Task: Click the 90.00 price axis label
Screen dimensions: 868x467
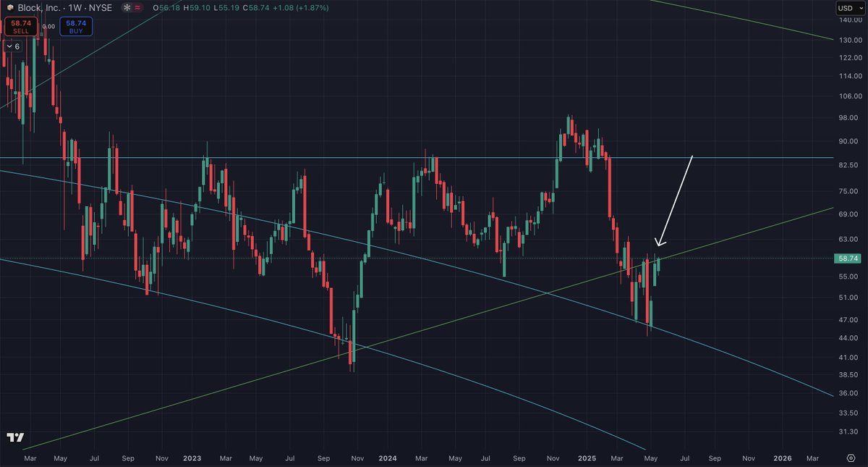Action: (x=850, y=142)
